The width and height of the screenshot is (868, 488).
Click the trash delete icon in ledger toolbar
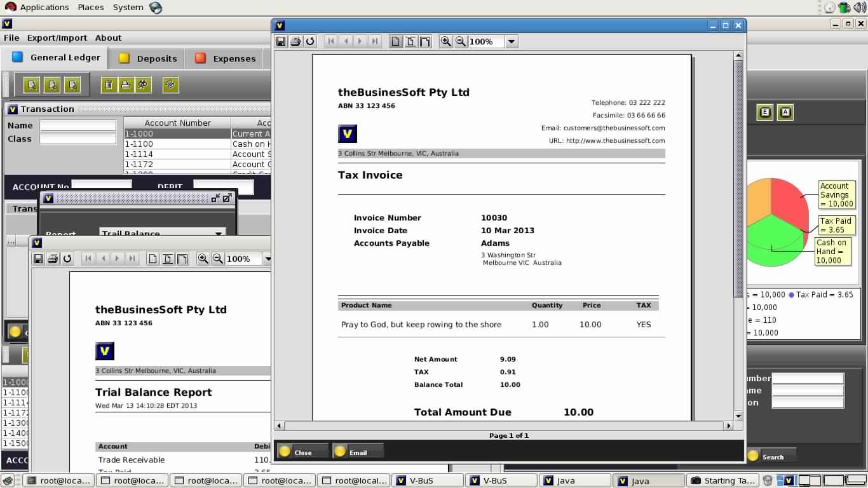109,85
